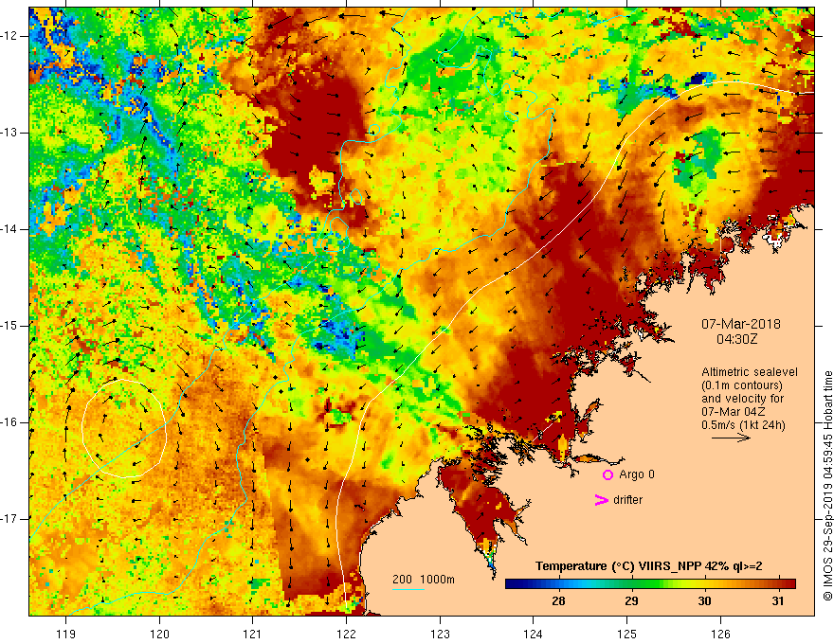The height and width of the screenshot is (644, 834).
Task: Click the colorbar tick label 29
Action: (x=631, y=601)
